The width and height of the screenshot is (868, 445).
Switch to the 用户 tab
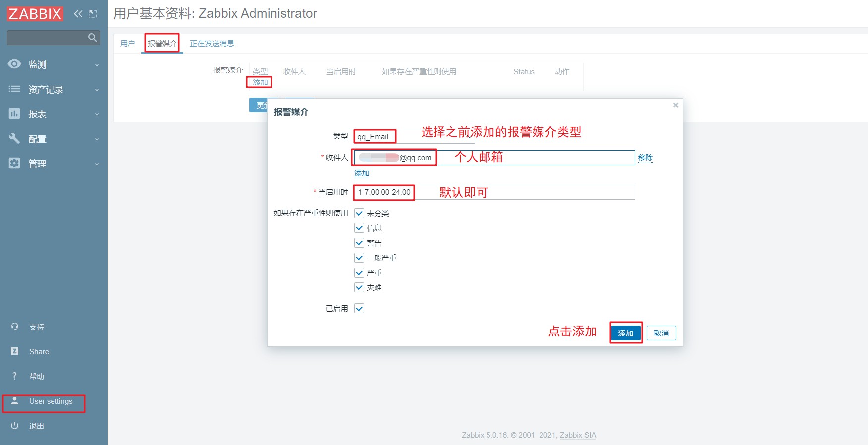click(127, 43)
